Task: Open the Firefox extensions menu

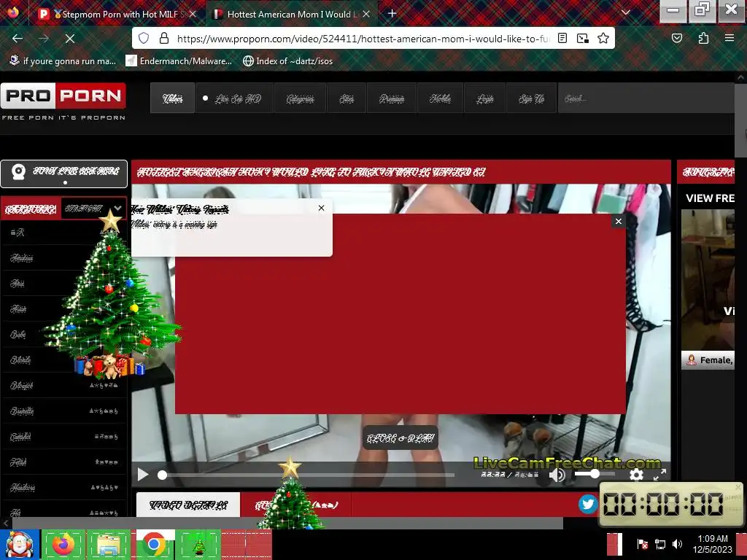Action: click(x=704, y=38)
